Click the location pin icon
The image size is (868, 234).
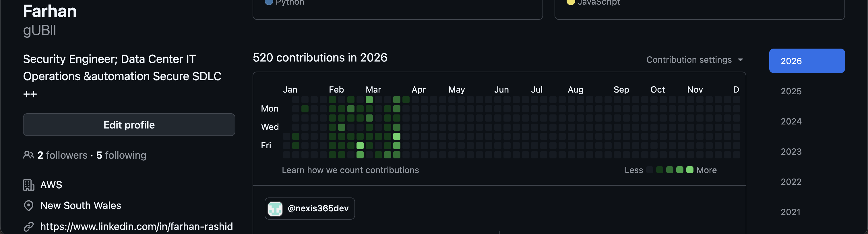pos(29,206)
